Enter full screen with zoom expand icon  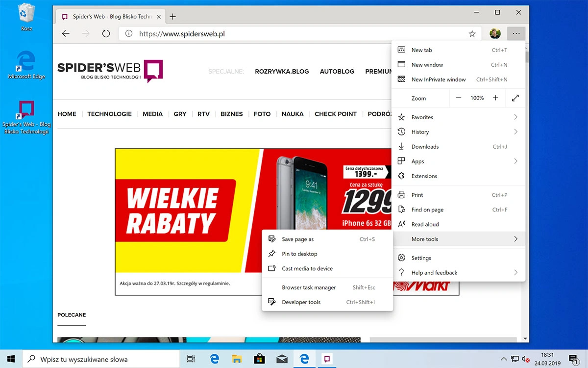pyautogui.click(x=515, y=98)
